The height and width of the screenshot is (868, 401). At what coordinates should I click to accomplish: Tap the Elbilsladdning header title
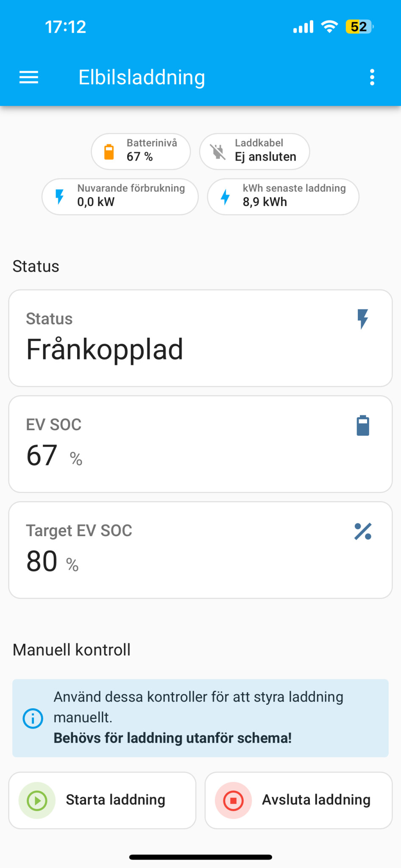click(x=142, y=78)
